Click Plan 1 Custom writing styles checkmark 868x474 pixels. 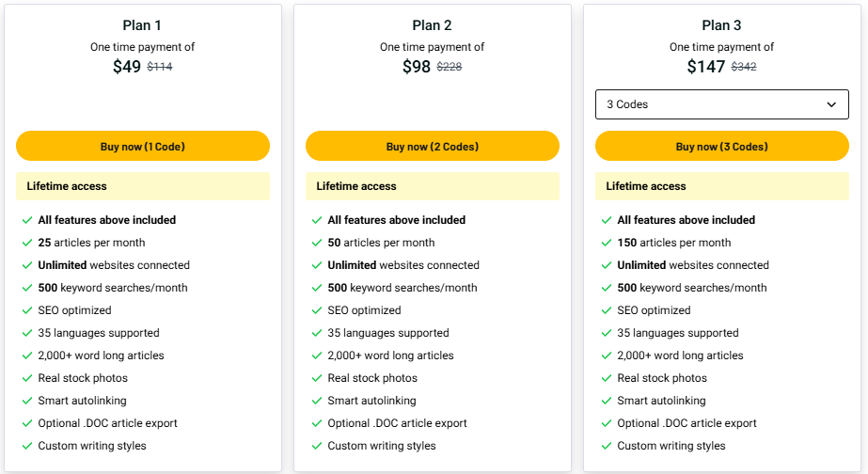pyautogui.click(x=27, y=446)
